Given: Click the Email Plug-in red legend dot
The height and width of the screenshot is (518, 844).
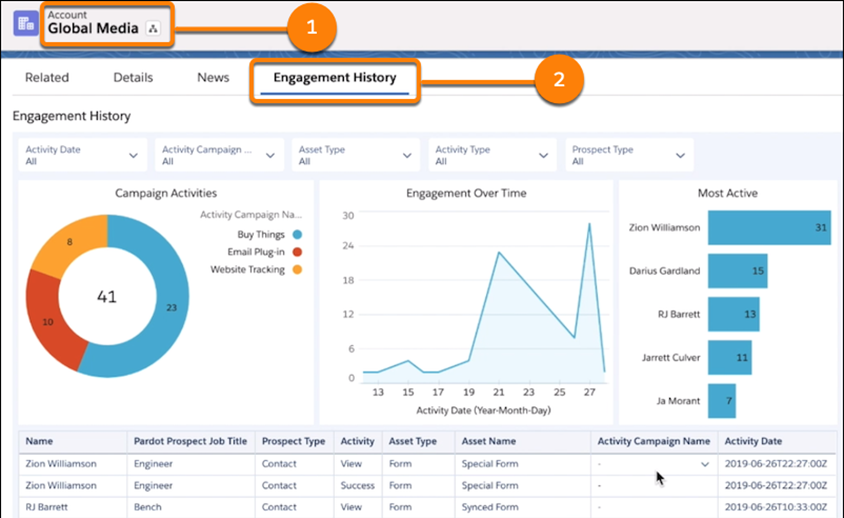Looking at the screenshot, I should click(298, 252).
